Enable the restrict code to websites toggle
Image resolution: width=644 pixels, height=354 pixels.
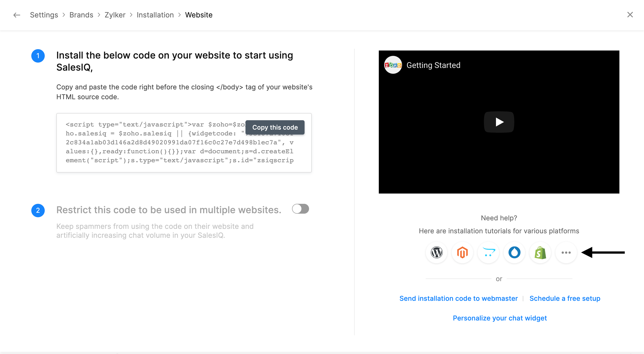click(x=300, y=209)
